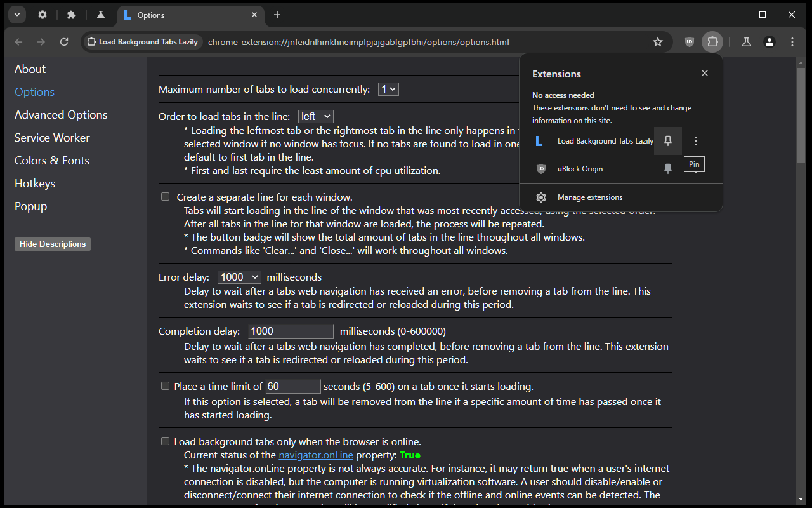
Task: Click the Hide Descriptions button
Action: (52, 244)
